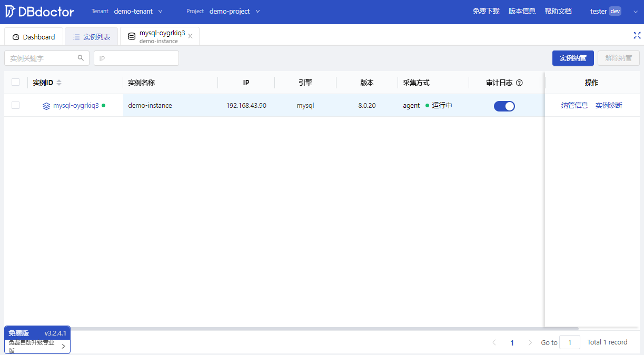Switch to the Dashboard tab
This screenshot has height=355, width=644.
[34, 37]
